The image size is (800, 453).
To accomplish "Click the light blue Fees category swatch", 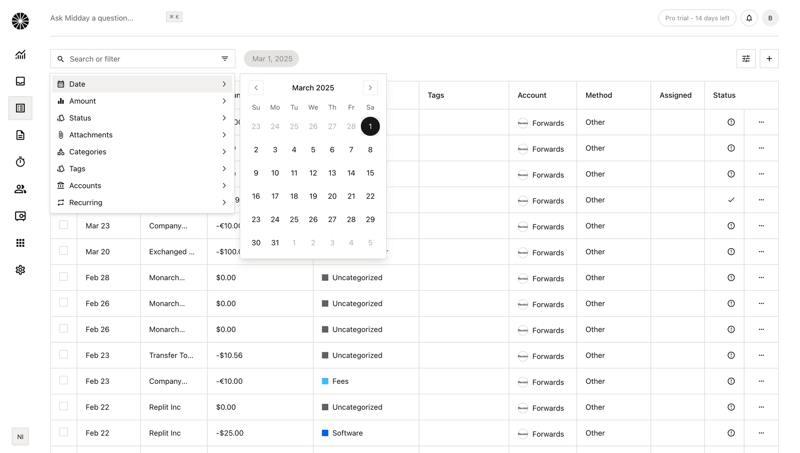I will pyautogui.click(x=325, y=381).
